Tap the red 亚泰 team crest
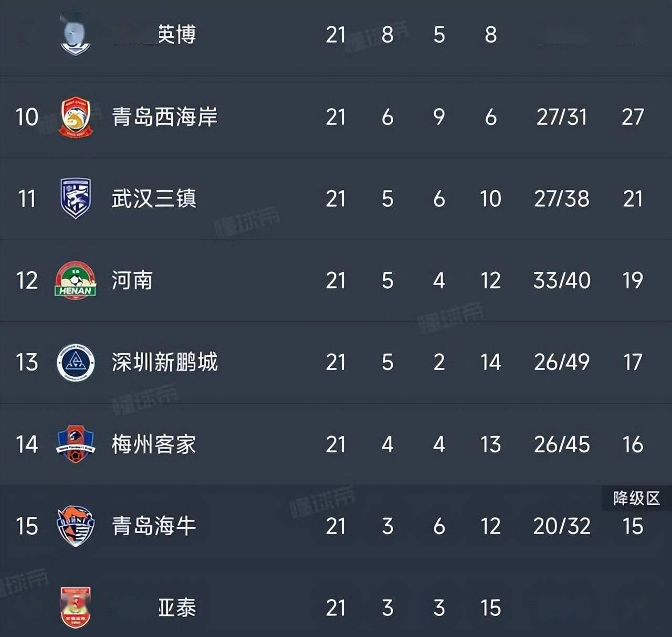The height and width of the screenshot is (637, 672). (76, 608)
